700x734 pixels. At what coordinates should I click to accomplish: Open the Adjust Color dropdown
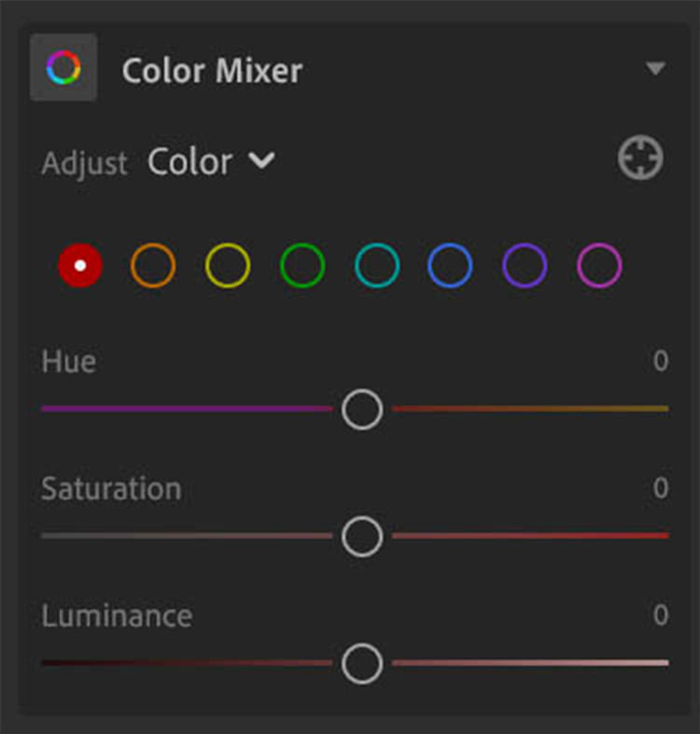pos(211,162)
